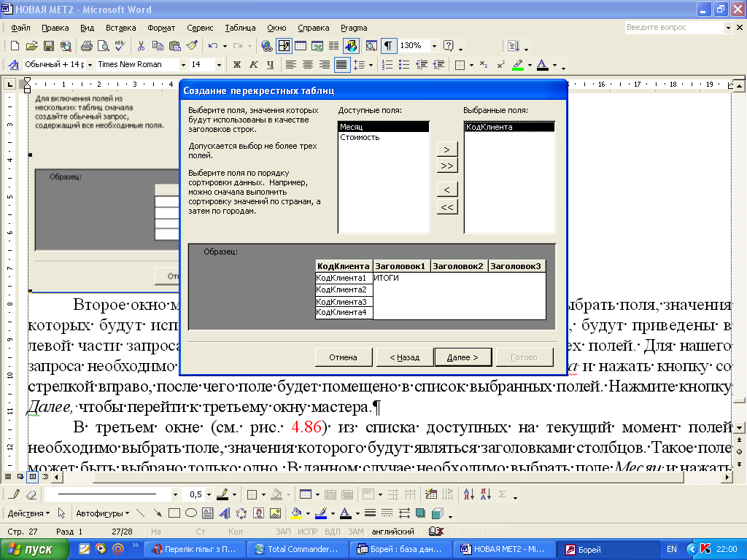The height and width of the screenshot is (560, 747).
Task: Open the style list 'Обычный + 14'
Action: [x=90, y=65]
